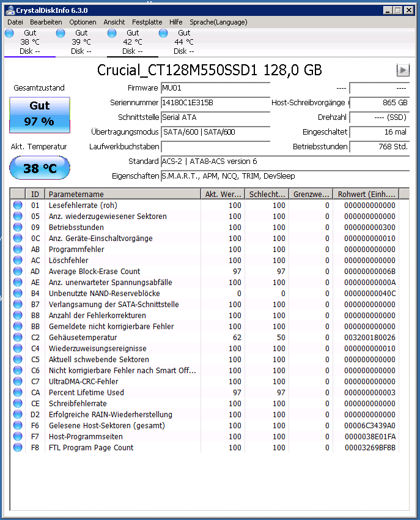The width and height of the screenshot is (420, 520).
Task: Open the Ansicht menu
Action: pyautogui.click(x=114, y=22)
